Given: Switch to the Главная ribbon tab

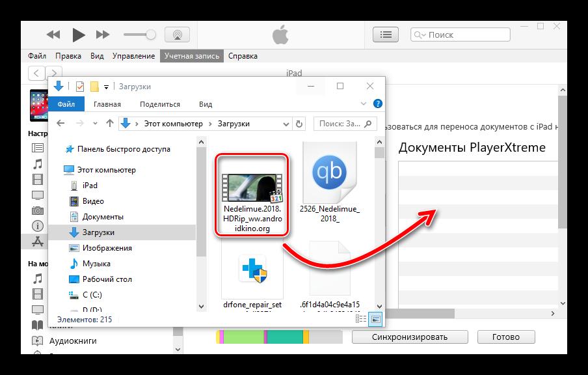Looking at the screenshot, I should click(107, 104).
